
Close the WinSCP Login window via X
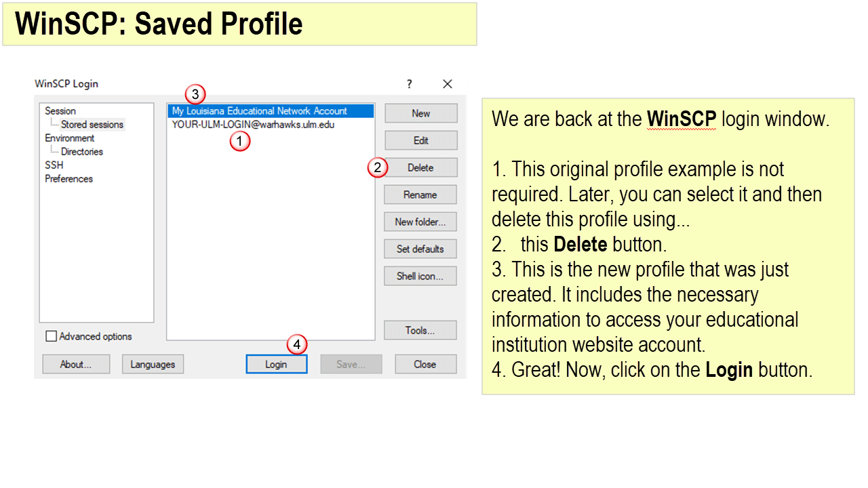tap(448, 84)
